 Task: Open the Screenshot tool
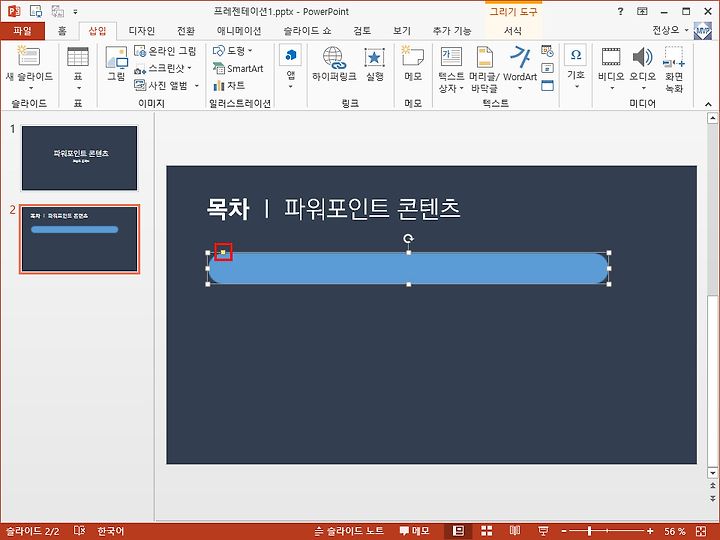coord(163,68)
